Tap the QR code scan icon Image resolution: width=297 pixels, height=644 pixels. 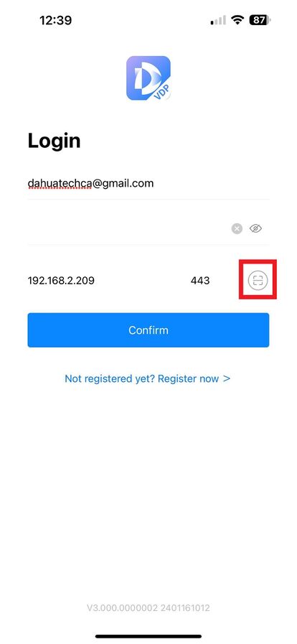[258, 281]
